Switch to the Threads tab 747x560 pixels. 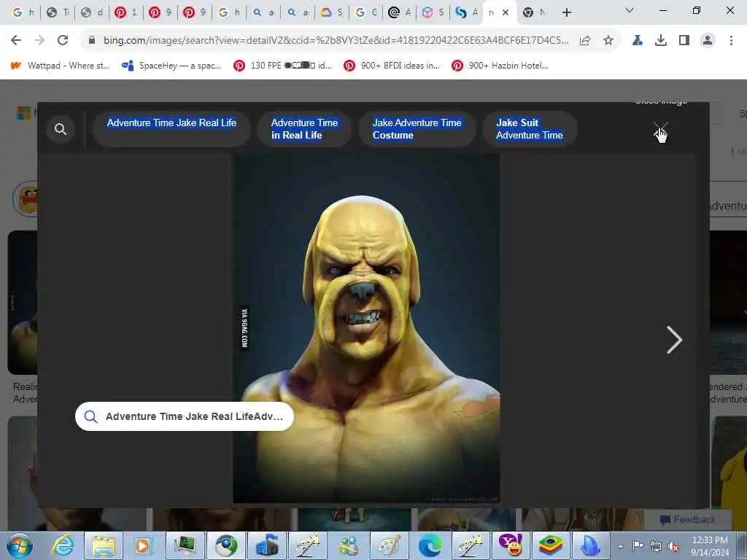[399, 12]
